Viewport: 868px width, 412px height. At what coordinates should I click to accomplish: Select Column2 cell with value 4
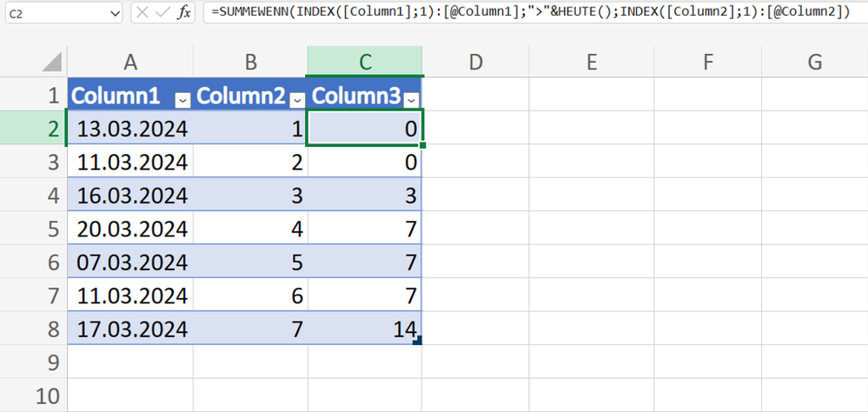pyautogui.click(x=251, y=229)
